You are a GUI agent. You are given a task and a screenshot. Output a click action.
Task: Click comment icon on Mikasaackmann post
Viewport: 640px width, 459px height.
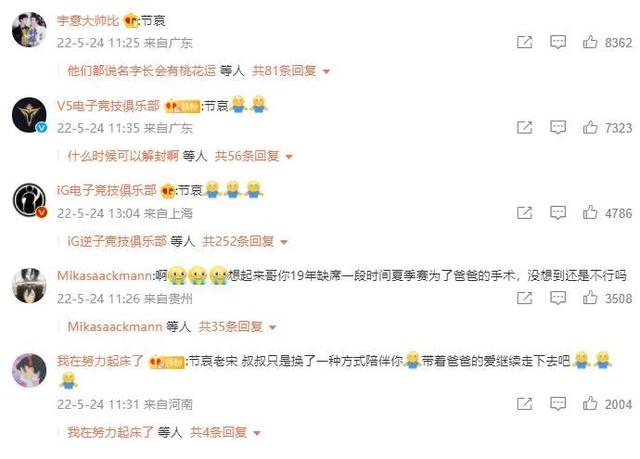[x=558, y=298]
